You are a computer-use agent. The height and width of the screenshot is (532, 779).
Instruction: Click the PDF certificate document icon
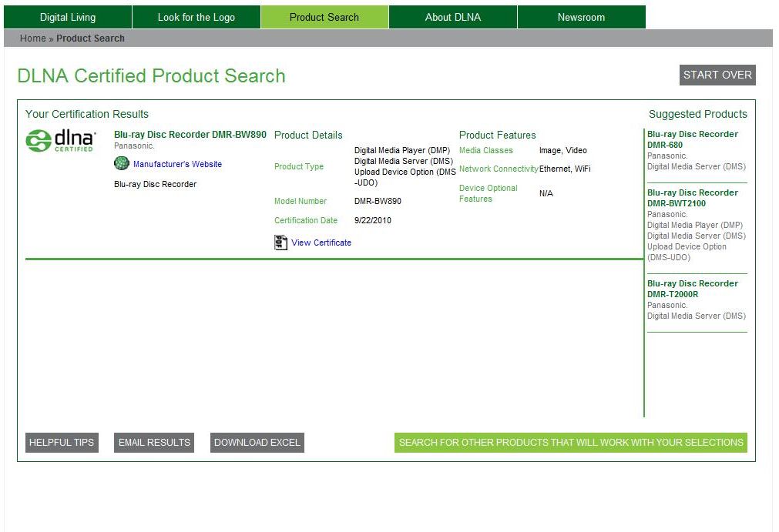click(280, 243)
